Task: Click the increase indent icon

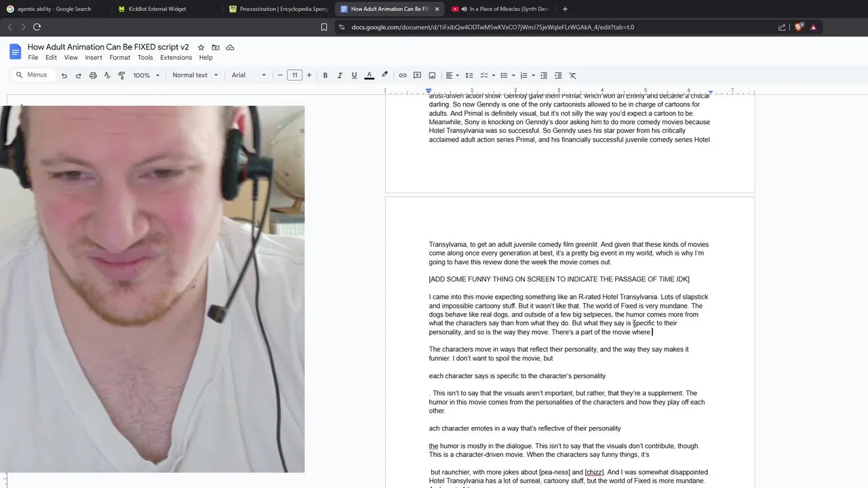Action: pyautogui.click(x=558, y=75)
